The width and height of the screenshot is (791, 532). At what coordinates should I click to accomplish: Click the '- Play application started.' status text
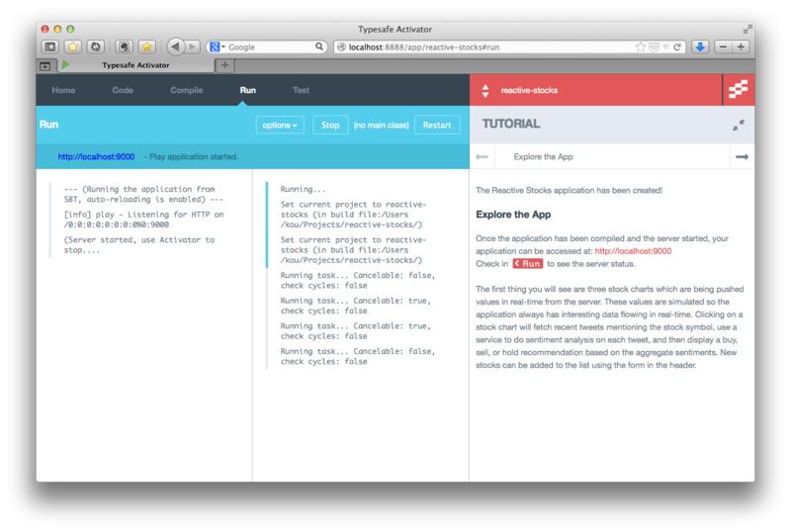coord(191,157)
